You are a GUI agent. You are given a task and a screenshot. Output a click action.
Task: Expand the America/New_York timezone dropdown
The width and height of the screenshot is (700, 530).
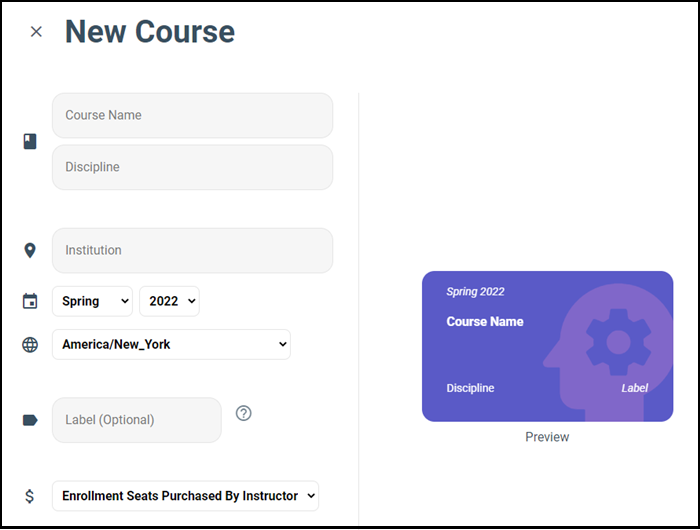coord(171,345)
